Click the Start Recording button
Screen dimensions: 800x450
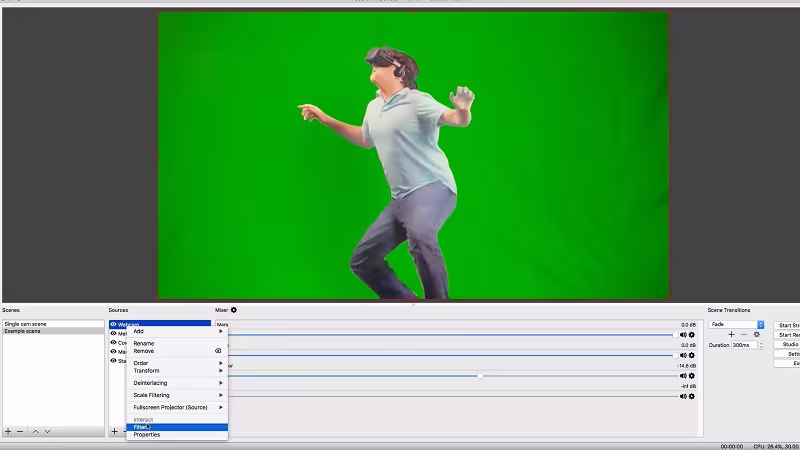(787, 335)
